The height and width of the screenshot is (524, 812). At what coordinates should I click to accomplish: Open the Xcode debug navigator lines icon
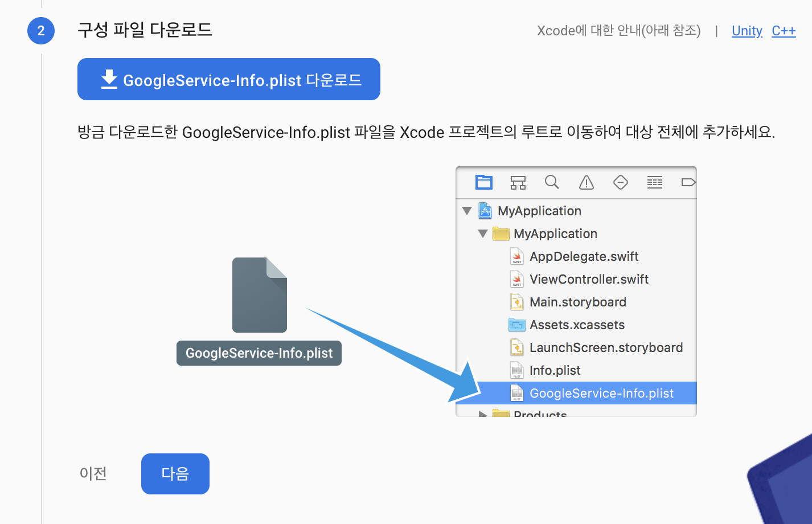pyautogui.click(x=655, y=182)
